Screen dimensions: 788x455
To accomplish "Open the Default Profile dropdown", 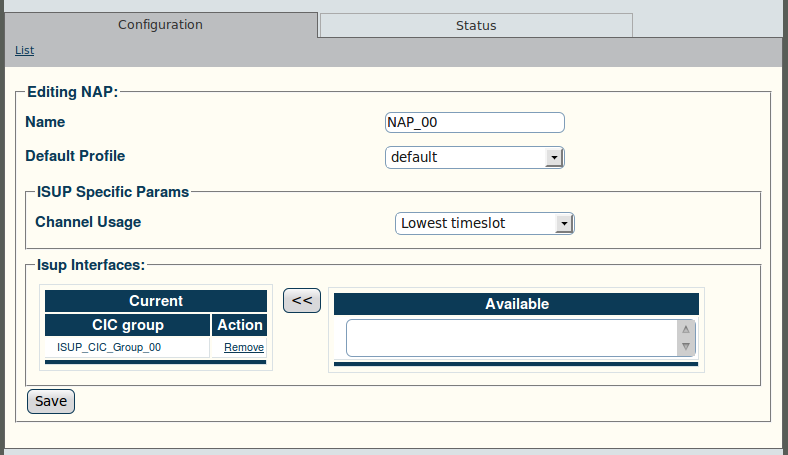I will point(474,157).
